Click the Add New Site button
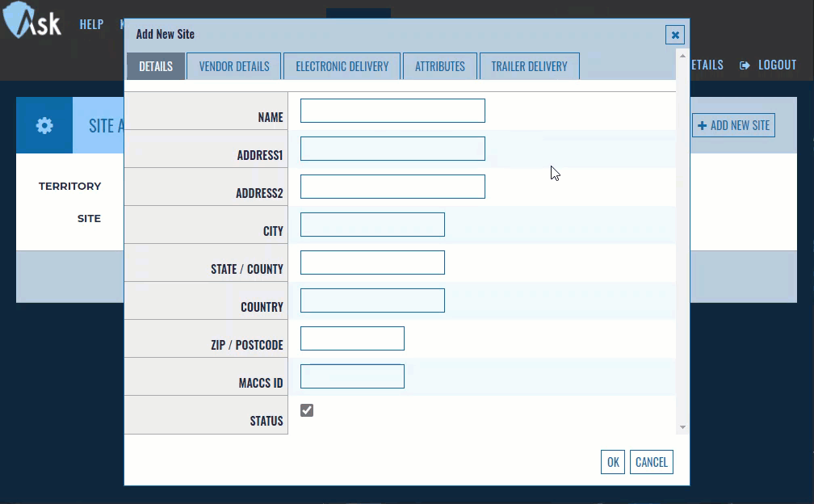 pyautogui.click(x=733, y=125)
